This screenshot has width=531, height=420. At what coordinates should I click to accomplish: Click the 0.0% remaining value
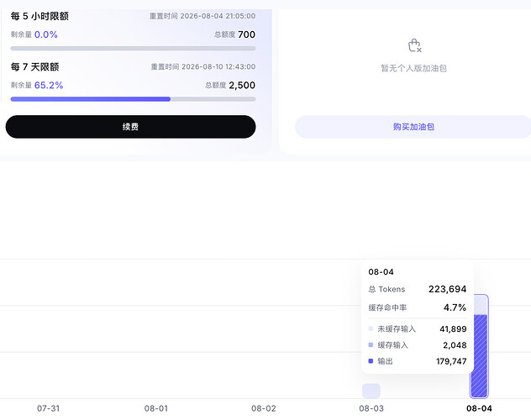(x=46, y=34)
